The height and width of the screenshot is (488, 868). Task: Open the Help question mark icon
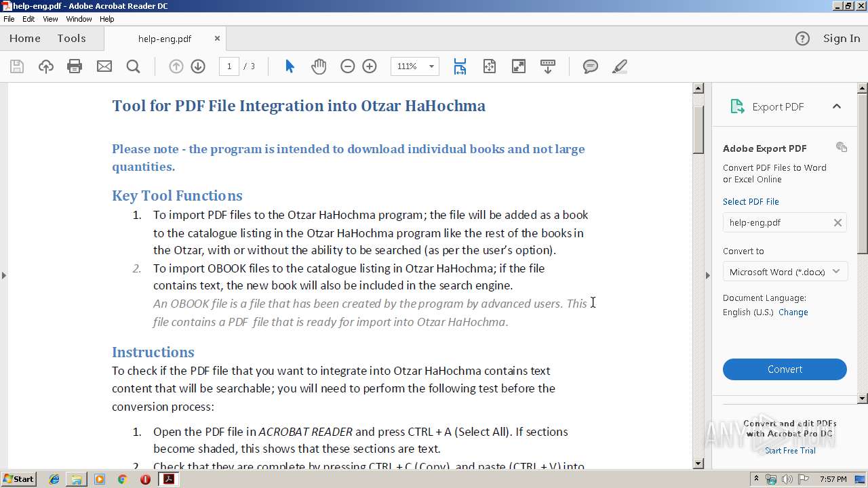click(802, 39)
